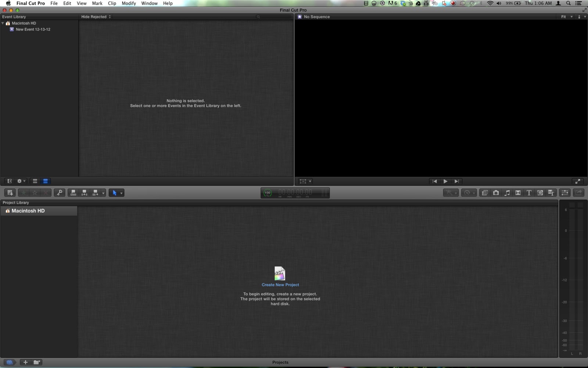Open the Edit menu
Screen dimensions: 588x368
click(x=67, y=3)
